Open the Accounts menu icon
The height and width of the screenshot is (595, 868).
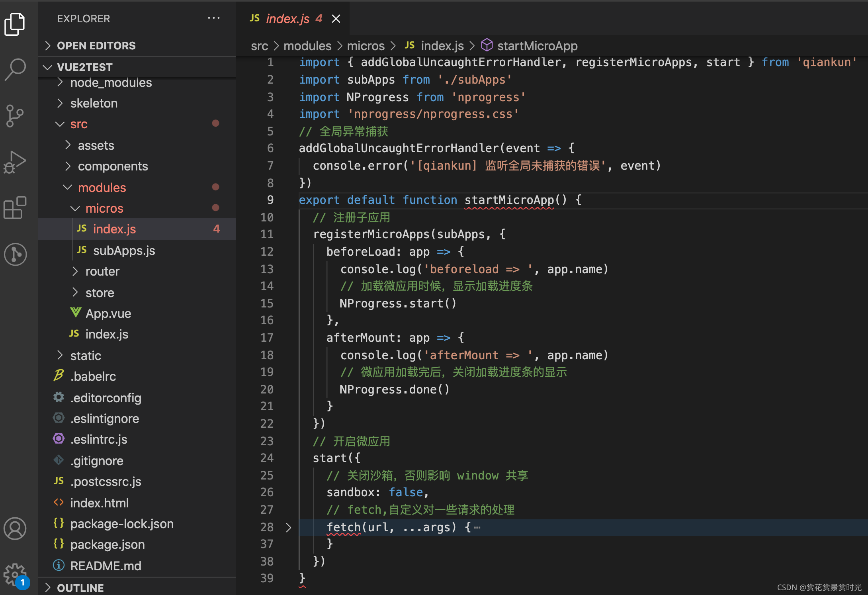[x=15, y=528]
